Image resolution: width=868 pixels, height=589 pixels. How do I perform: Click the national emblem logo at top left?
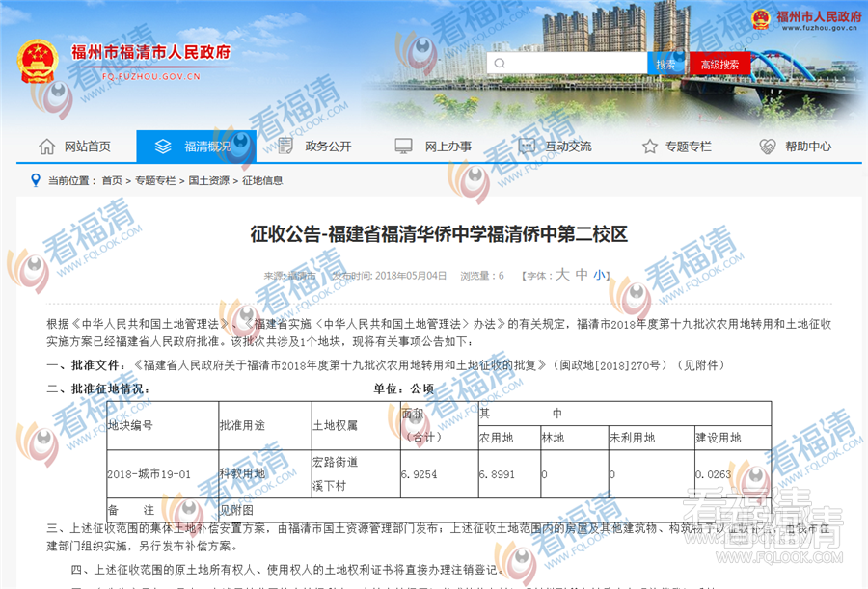click(x=37, y=60)
